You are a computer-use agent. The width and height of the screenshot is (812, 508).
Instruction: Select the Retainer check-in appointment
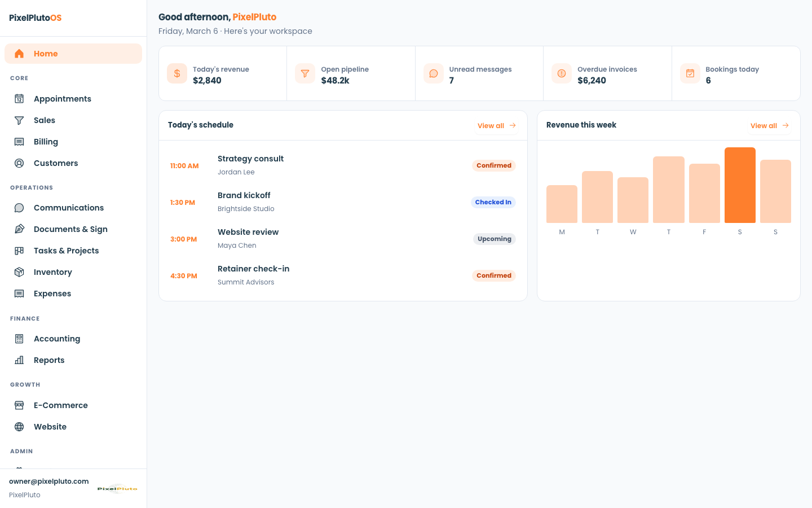point(343,275)
